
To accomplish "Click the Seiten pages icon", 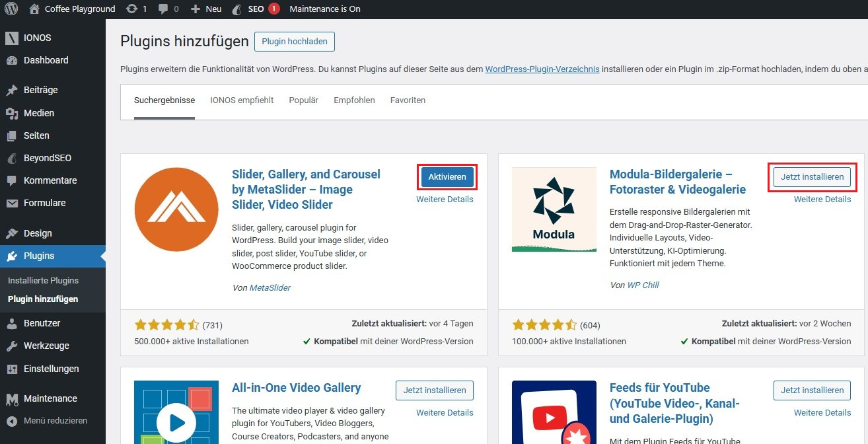I will click(12, 135).
